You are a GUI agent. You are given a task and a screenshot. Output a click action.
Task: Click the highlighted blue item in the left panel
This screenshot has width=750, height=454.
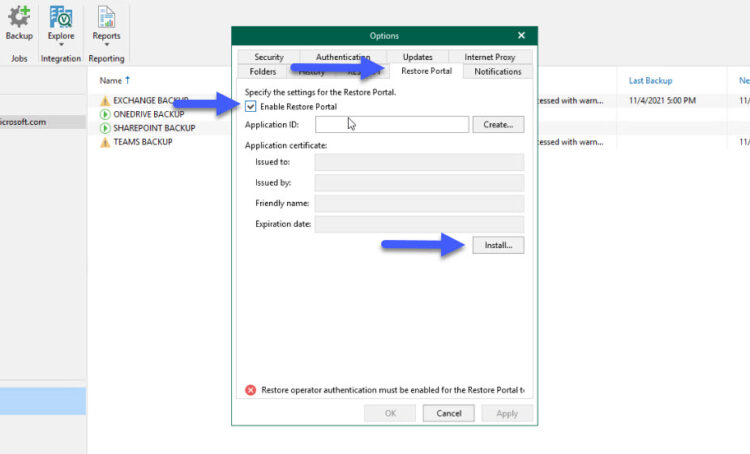(43, 401)
